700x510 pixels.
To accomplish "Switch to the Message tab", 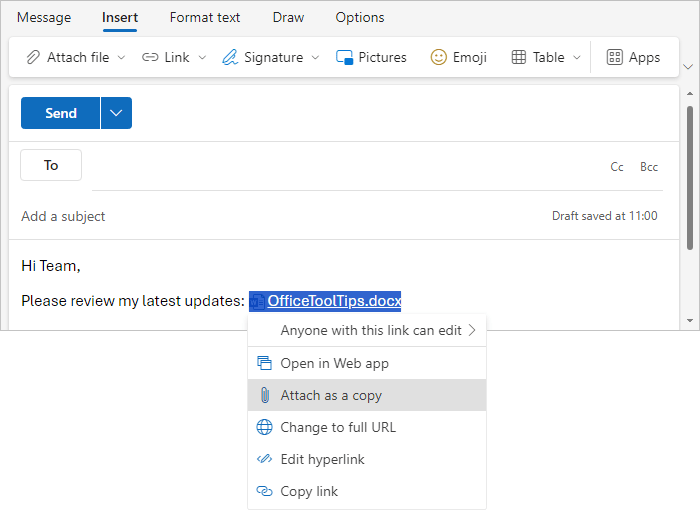I will [44, 17].
